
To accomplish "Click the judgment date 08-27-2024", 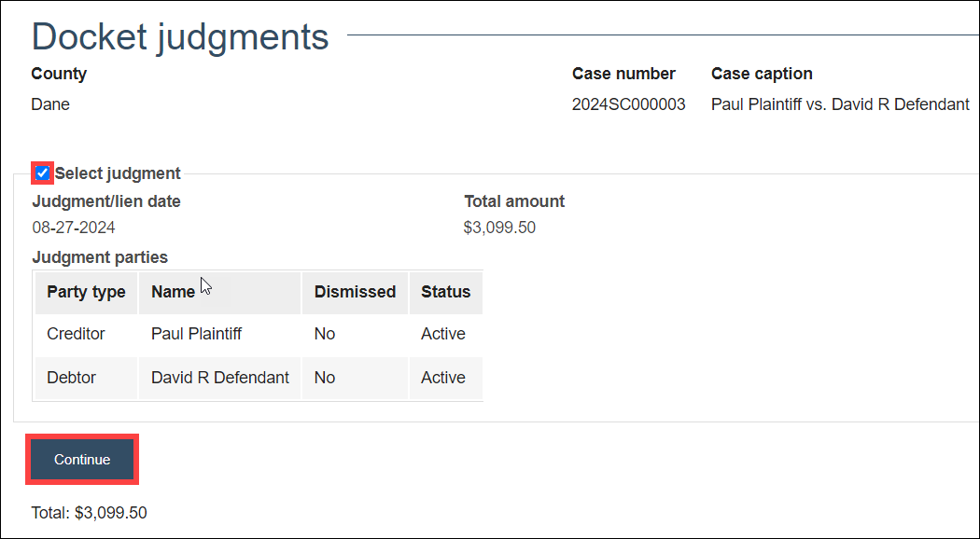I will point(74,228).
